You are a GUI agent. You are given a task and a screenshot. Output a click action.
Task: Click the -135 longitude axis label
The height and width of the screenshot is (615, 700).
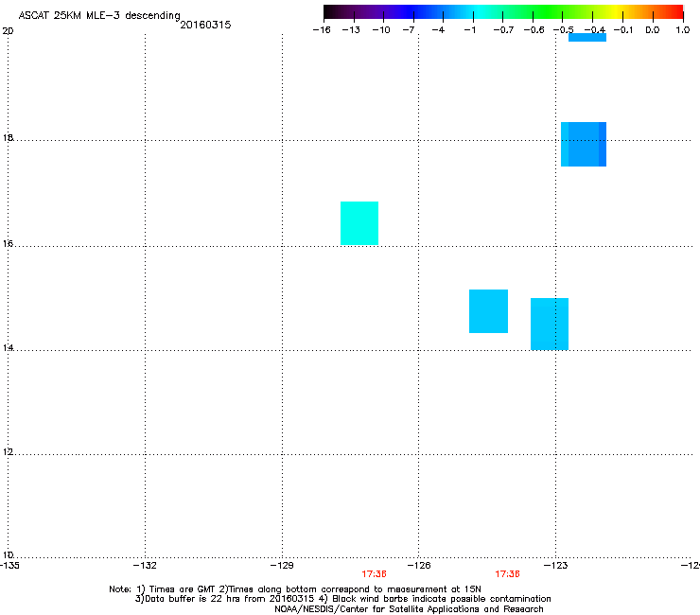[9, 566]
